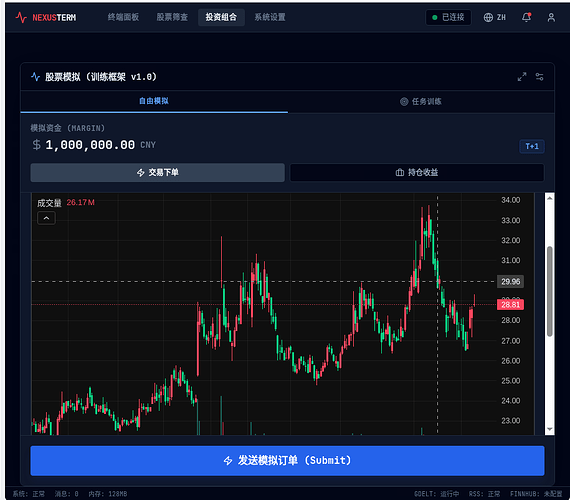The height and width of the screenshot is (500, 570).
Task: Collapse the 成交量 indicator chevron
Action: pos(47,218)
